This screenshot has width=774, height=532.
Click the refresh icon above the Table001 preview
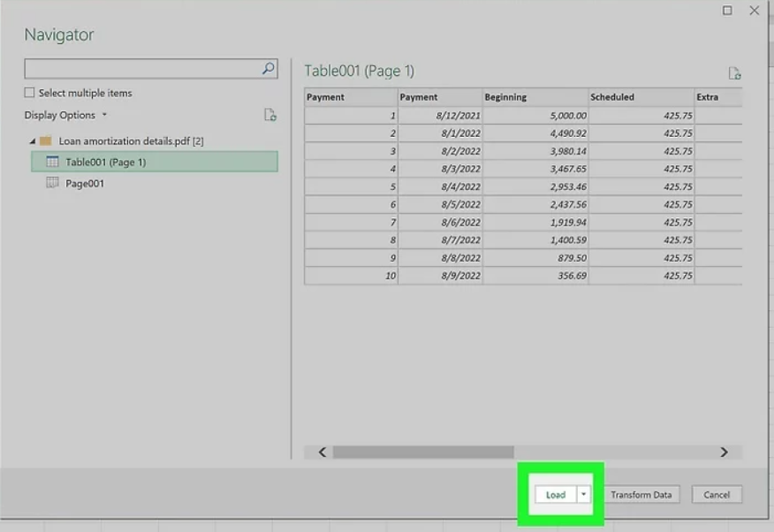tap(733, 72)
